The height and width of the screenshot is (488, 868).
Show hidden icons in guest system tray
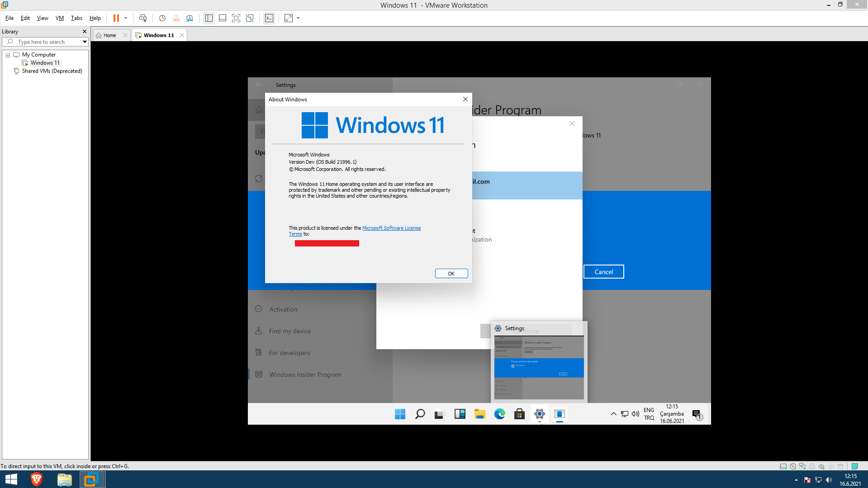pyautogui.click(x=613, y=414)
